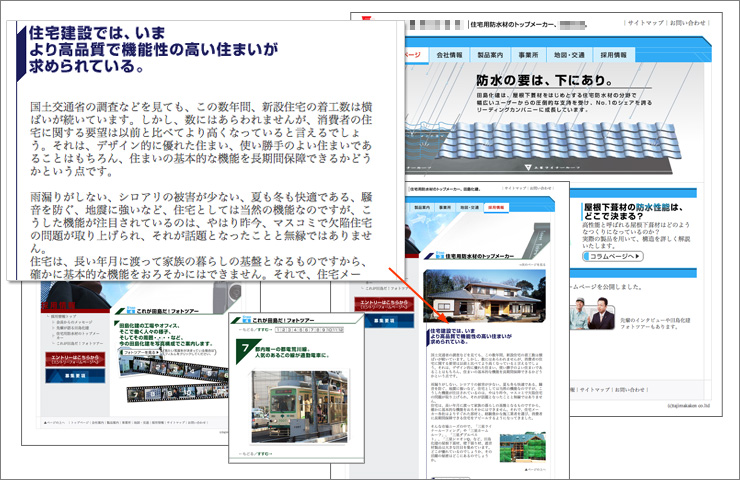This screenshot has height=480, width=740.
Task: Click サイトマップ in the photo tour page footer
Action: (176, 423)
